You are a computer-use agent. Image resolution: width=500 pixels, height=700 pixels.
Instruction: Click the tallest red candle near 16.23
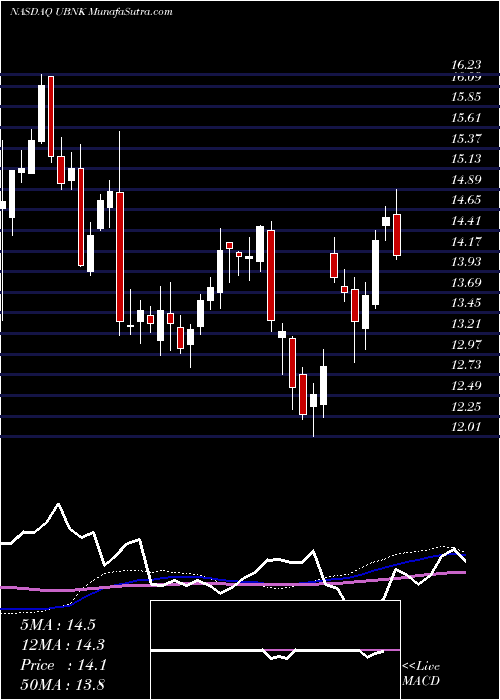pyautogui.click(x=51, y=116)
